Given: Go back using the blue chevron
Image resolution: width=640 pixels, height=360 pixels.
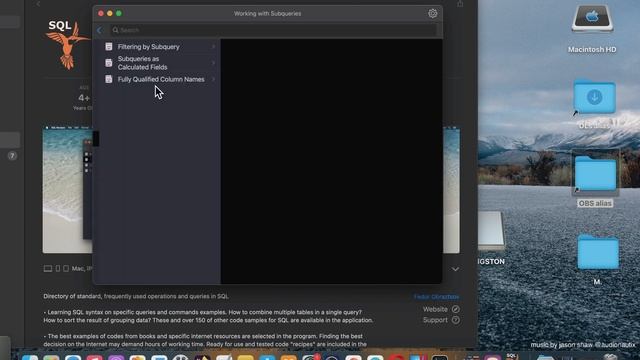Looking at the screenshot, I should (99, 30).
